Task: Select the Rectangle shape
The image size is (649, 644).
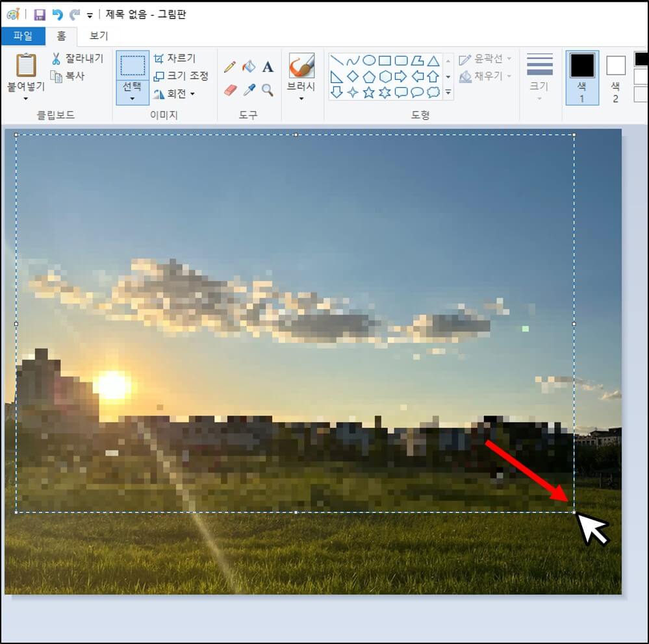Action: click(385, 61)
